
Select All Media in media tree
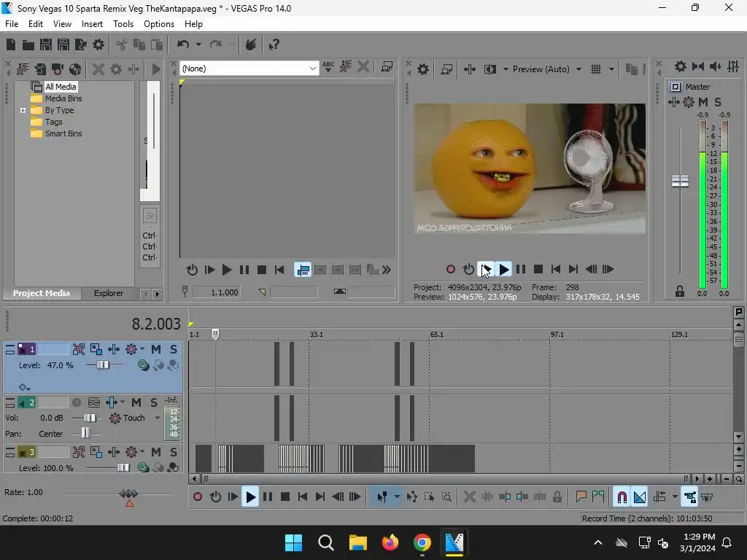[x=61, y=87]
